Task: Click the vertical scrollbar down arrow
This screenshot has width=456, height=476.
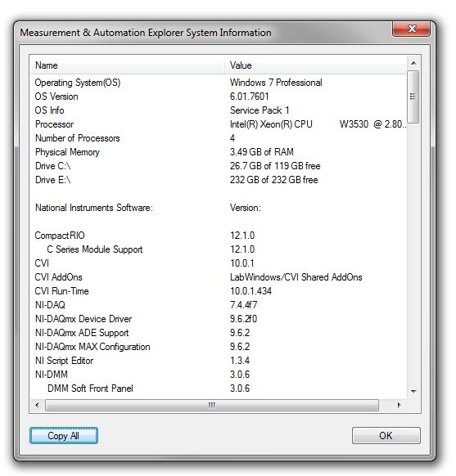Action: [413, 391]
